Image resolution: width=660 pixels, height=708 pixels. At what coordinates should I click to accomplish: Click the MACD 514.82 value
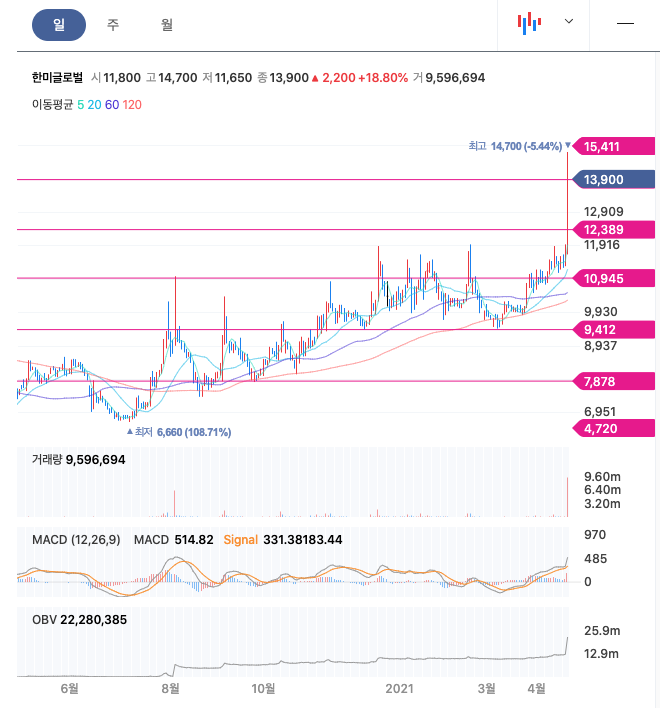pyautogui.click(x=174, y=540)
